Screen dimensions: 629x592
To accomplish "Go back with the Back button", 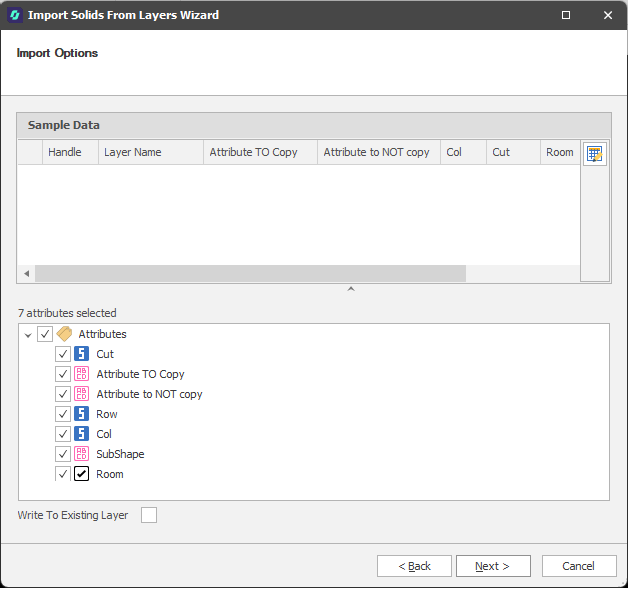I will coord(414,566).
